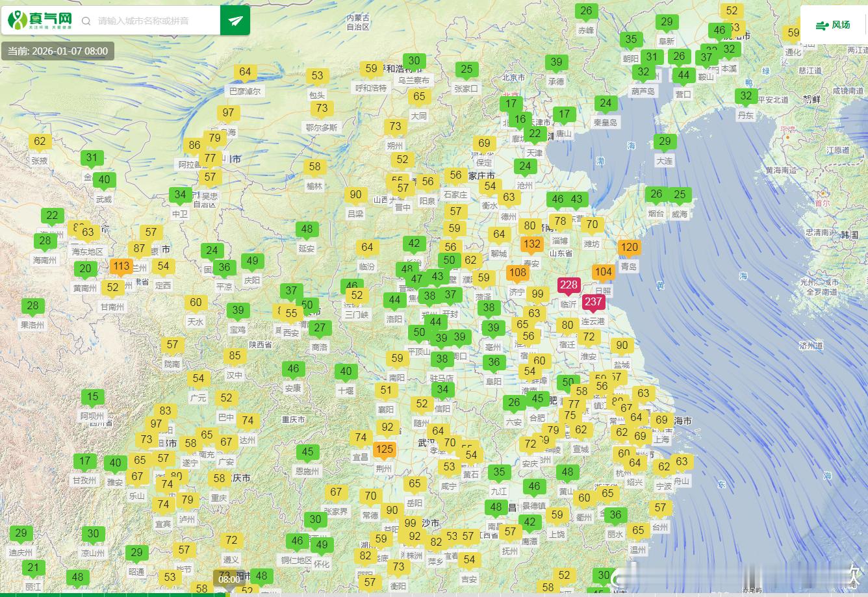Open the 25 marker at 张家口

[466, 70]
